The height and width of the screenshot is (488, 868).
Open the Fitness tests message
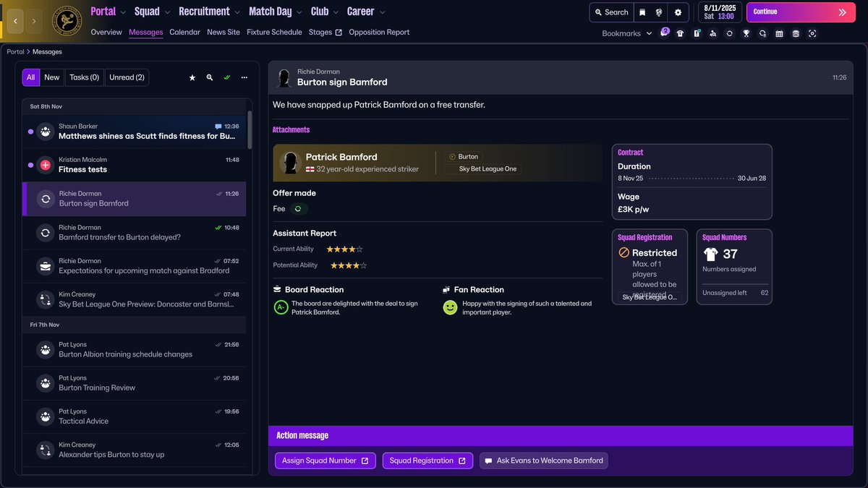135,165
